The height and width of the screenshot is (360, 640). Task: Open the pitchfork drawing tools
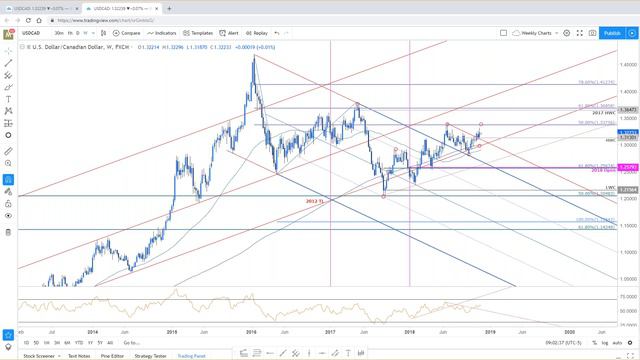click(8, 75)
